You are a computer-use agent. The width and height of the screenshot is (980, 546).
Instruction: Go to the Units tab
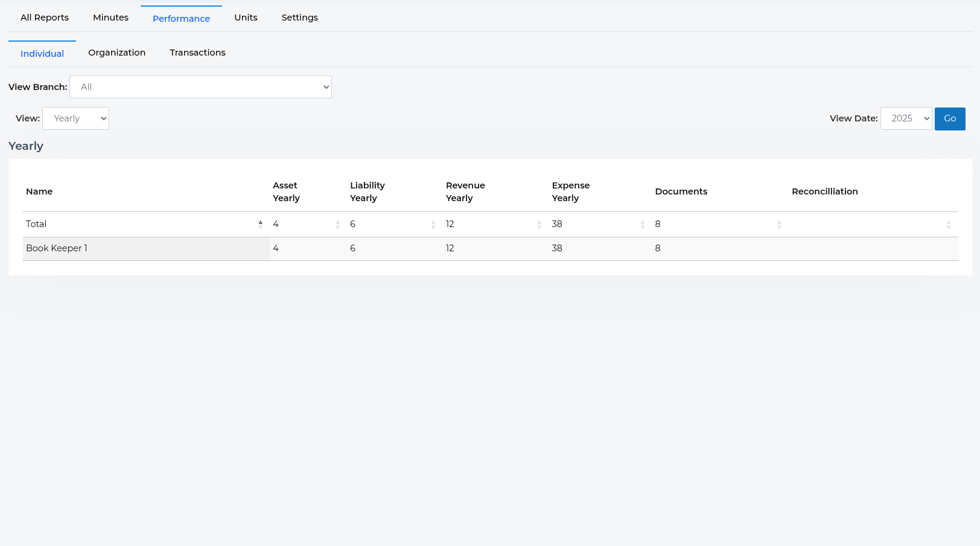tap(246, 18)
